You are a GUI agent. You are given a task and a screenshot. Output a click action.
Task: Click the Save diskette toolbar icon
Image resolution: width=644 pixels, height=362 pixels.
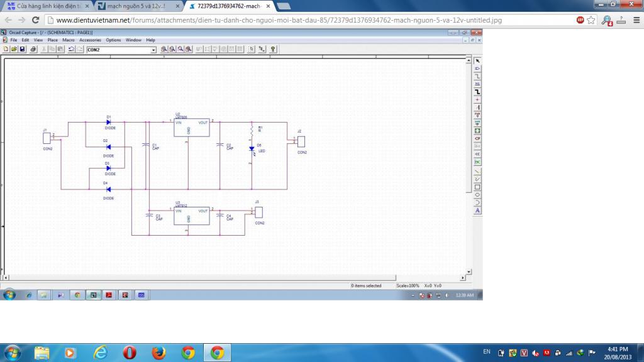(x=22, y=49)
